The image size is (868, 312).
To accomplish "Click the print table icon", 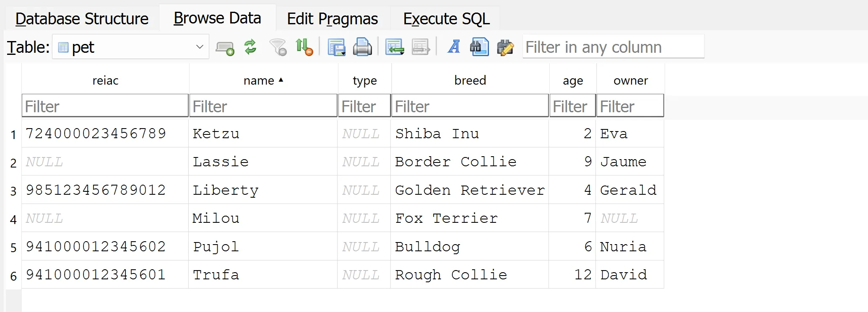I will (x=362, y=47).
